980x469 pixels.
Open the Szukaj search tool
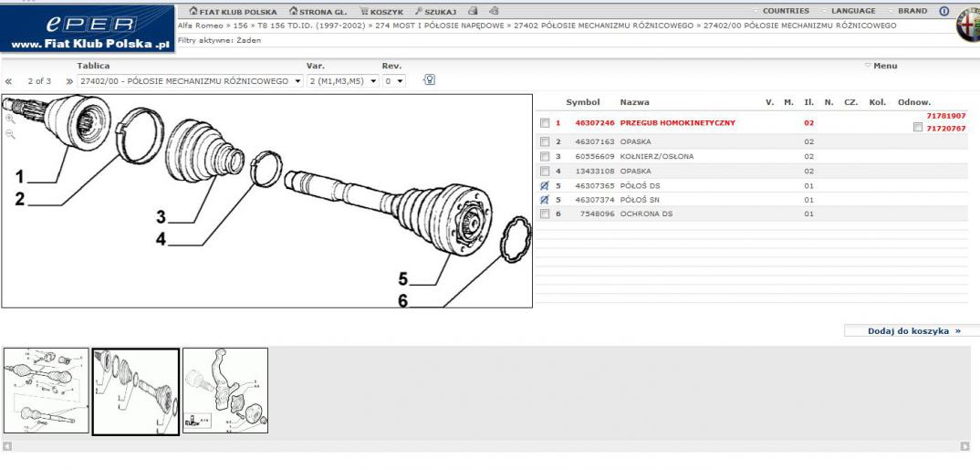click(x=435, y=11)
